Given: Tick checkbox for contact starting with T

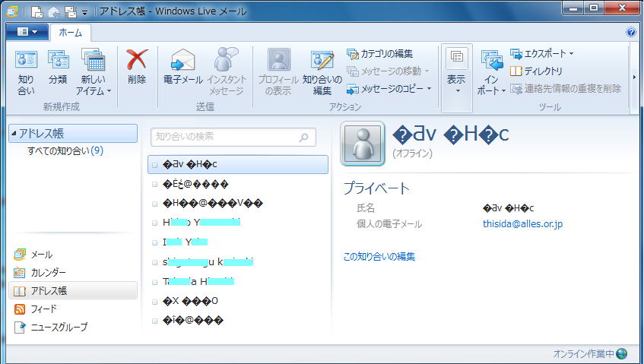Looking at the screenshot, I should (x=155, y=282).
